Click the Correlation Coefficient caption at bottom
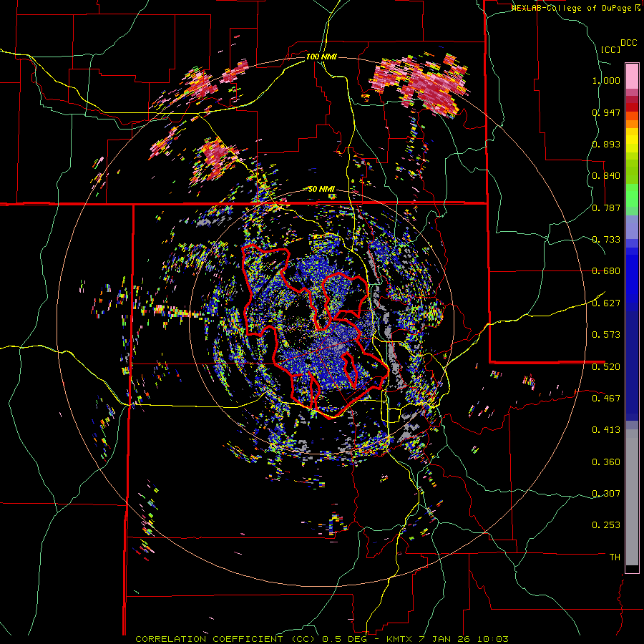 coord(322,639)
